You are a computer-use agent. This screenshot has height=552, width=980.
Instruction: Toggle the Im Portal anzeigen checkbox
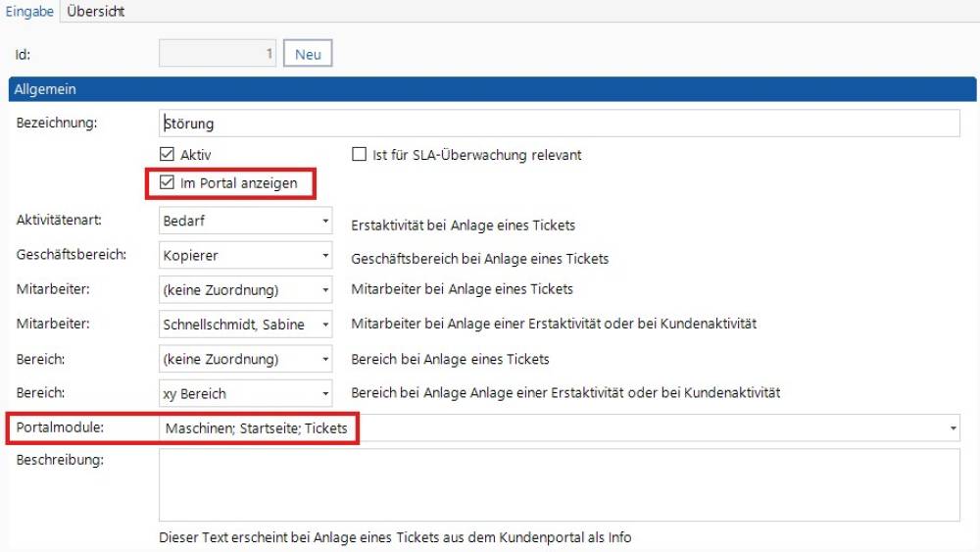point(167,182)
